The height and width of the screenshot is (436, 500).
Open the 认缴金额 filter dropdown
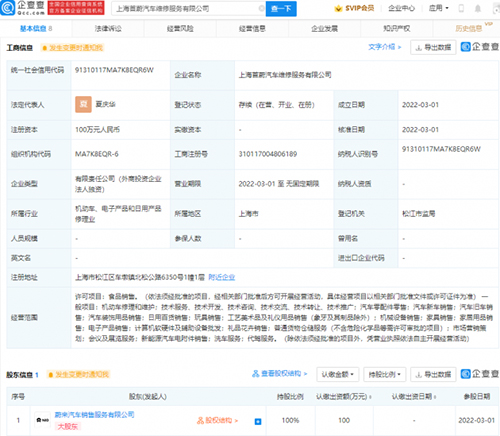click(x=338, y=374)
